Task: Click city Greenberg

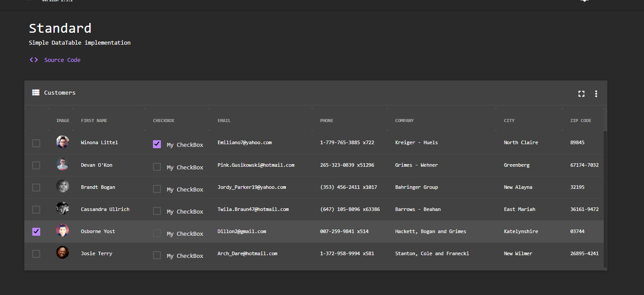Action: pos(517,165)
